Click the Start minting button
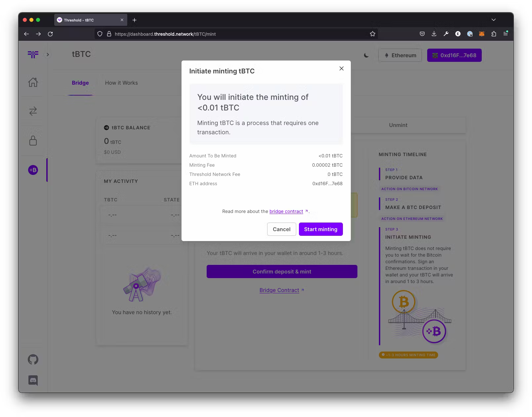This screenshot has height=417, width=532. pyautogui.click(x=320, y=229)
